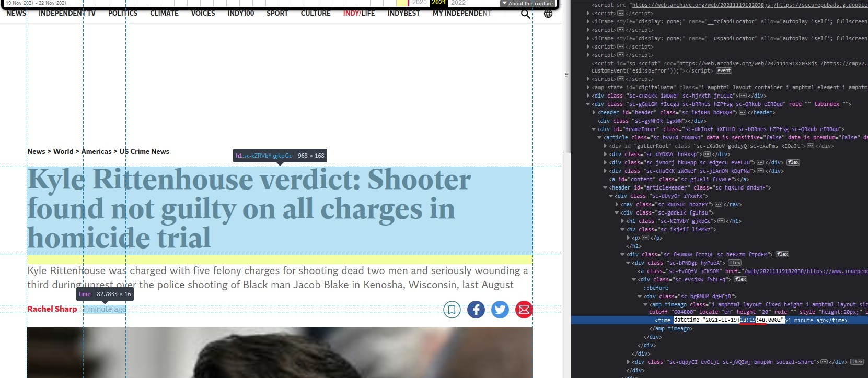Viewport: 868px width, 378px height.
Task: Open the site search magnifier icon
Action: click(x=526, y=14)
